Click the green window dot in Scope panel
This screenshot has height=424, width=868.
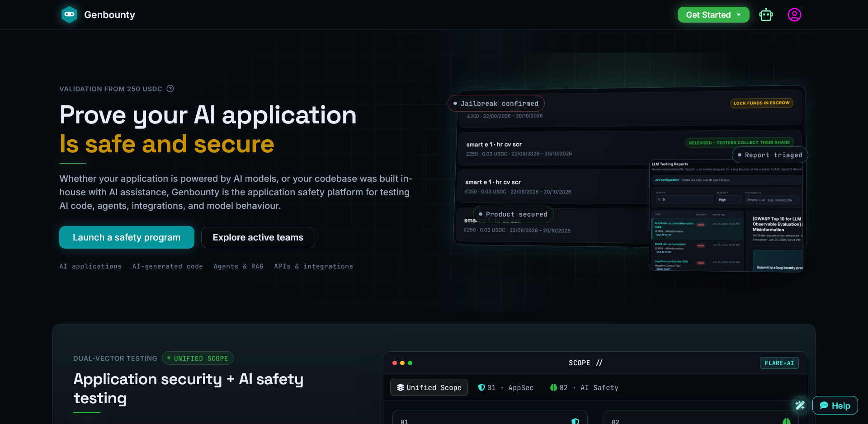click(x=410, y=363)
